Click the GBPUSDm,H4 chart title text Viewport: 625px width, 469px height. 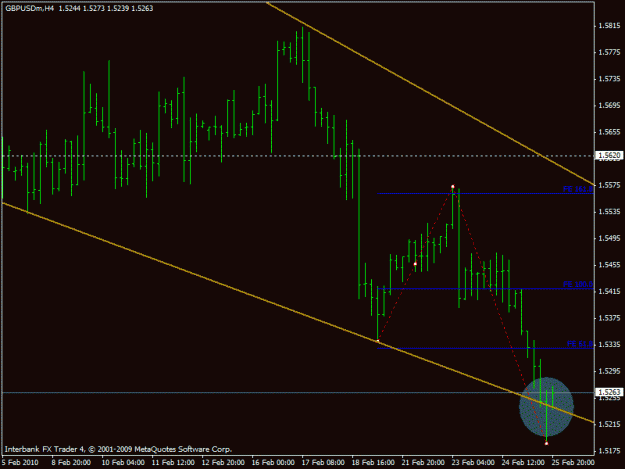click(30, 8)
